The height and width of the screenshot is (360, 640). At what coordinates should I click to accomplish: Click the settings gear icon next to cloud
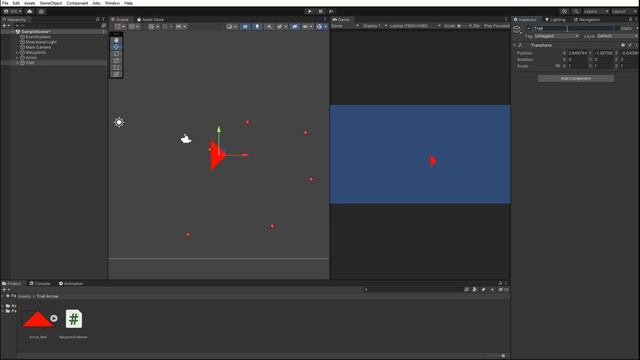41,11
